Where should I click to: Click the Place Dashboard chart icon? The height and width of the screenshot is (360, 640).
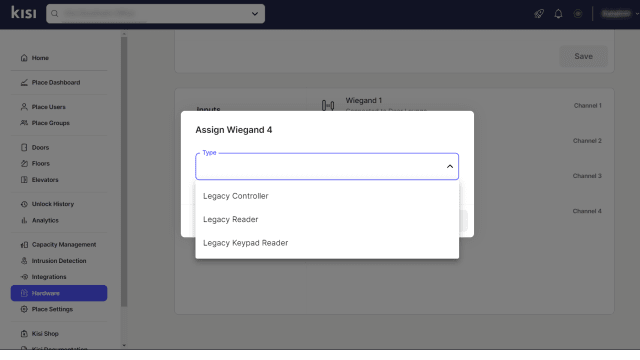(x=24, y=82)
